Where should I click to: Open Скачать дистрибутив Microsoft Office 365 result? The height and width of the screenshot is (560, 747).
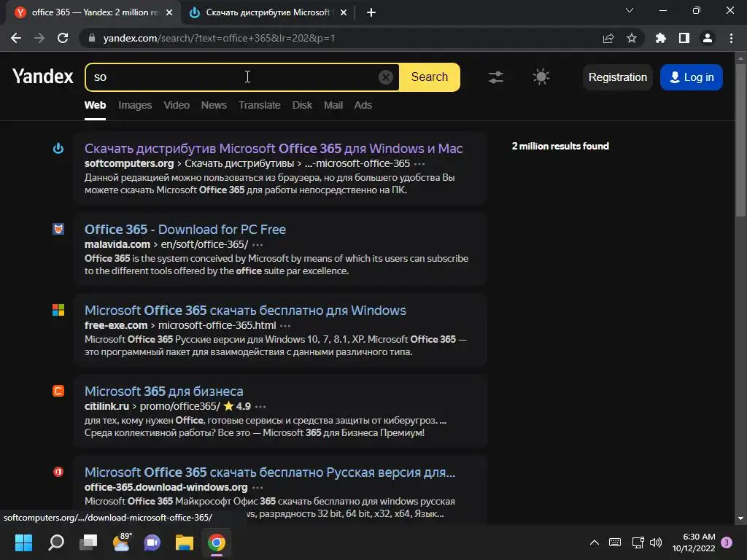[274, 149]
